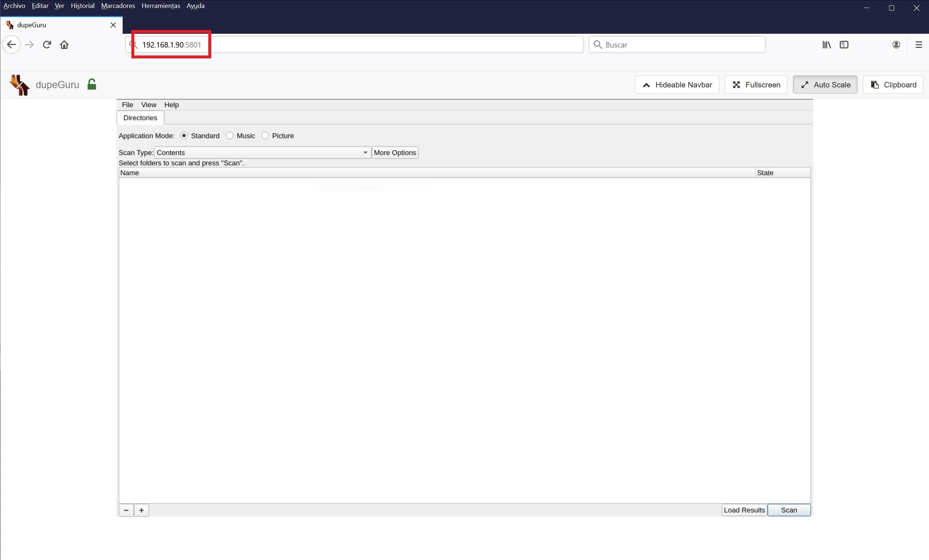Click the More Options button
The height and width of the screenshot is (560, 929).
[x=395, y=153]
